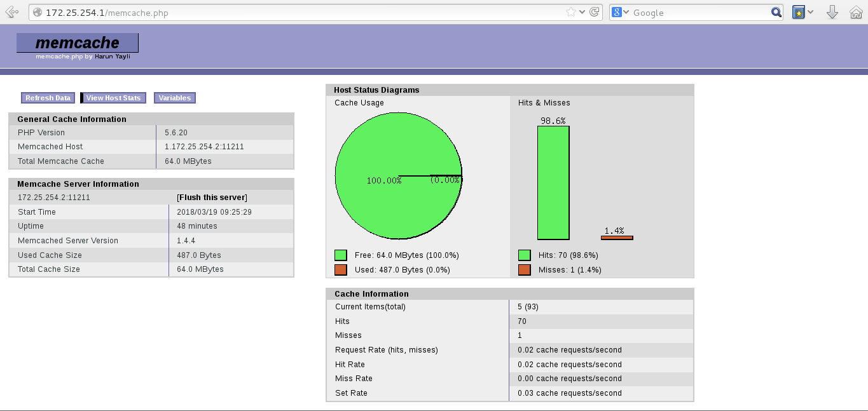Click the Flush this server link
This screenshot has width=868, height=411.
[212, 198]
